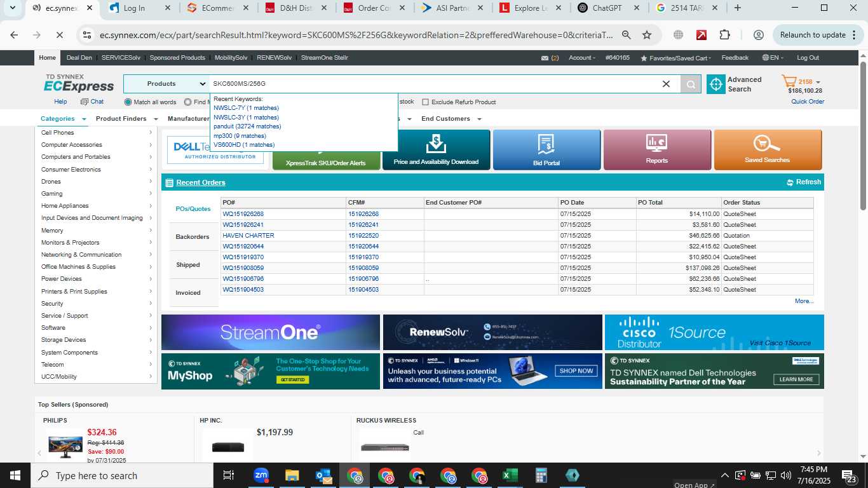Open File Explorer from the taskbar
This screenshot has width=868, height=488.
click(x=292, y=475)
